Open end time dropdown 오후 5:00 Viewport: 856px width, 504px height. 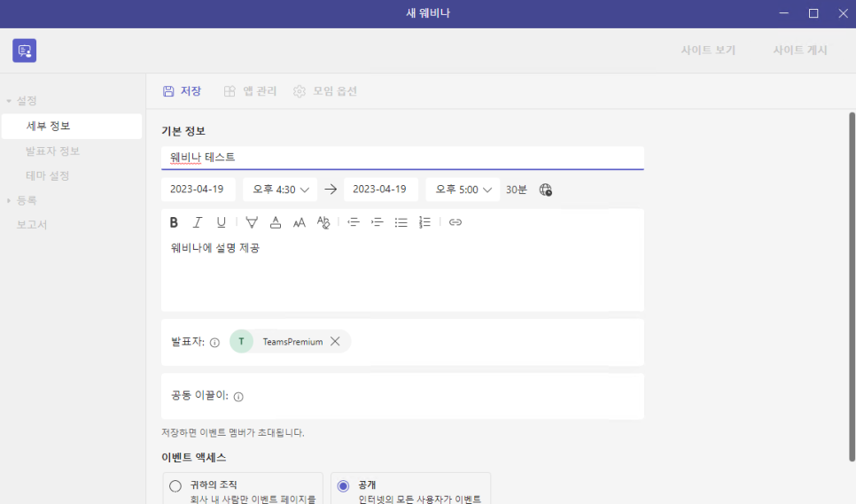point(463,190)
